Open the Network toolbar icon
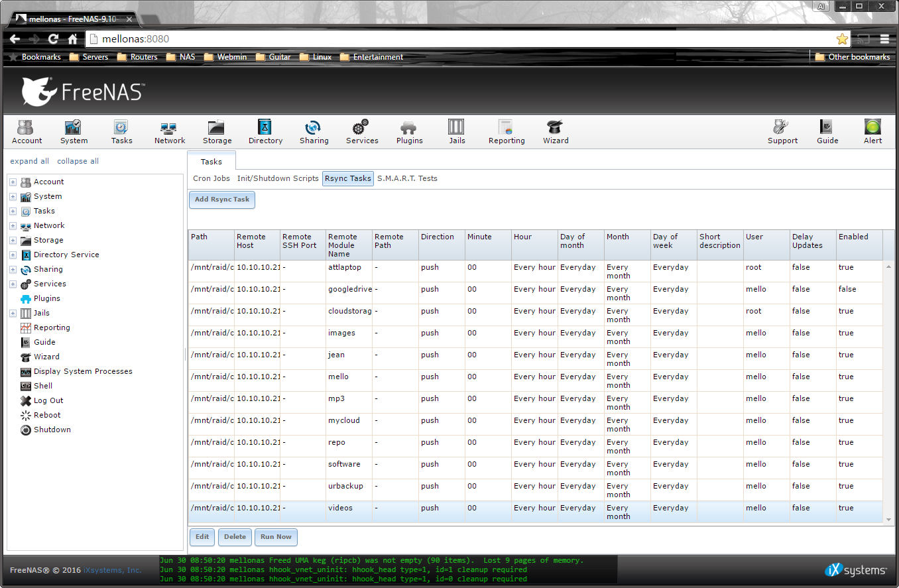899x588 pixels. click(170, 131)
